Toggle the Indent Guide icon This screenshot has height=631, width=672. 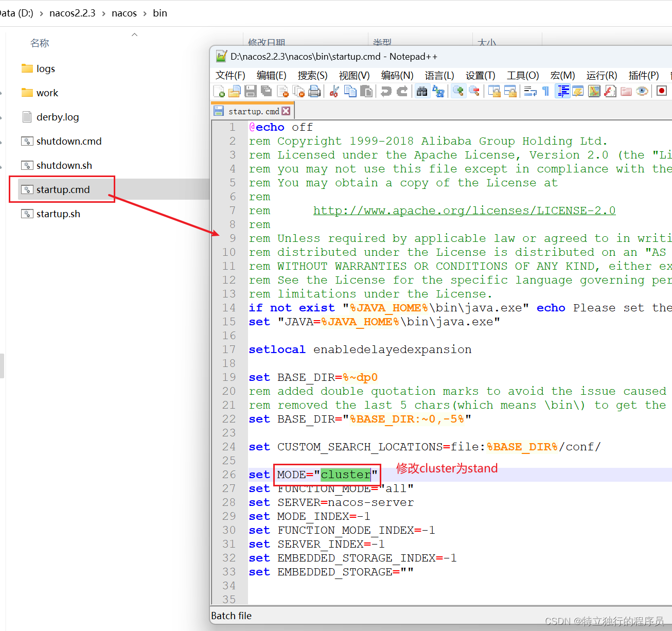[563, 92]
